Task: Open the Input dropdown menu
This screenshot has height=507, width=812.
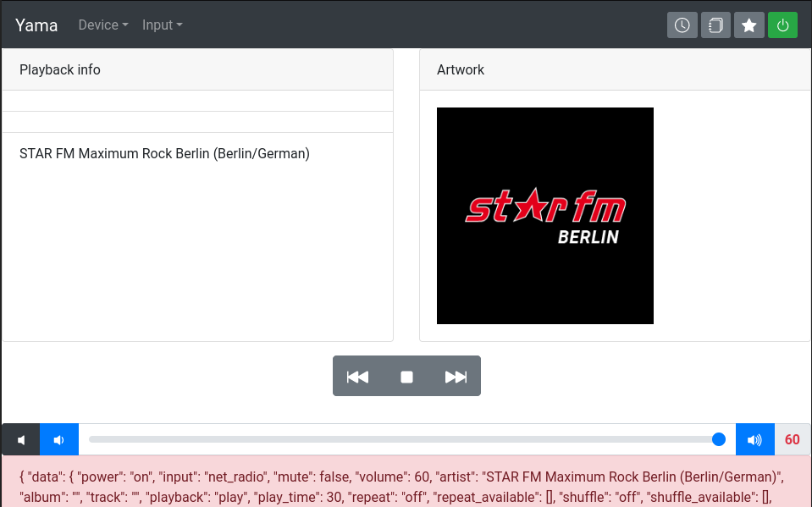Action: [162, 25]
